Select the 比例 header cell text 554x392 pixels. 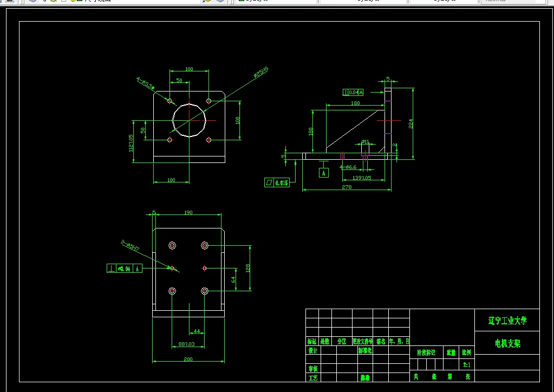pyautogui.click(x=466, y=352)
